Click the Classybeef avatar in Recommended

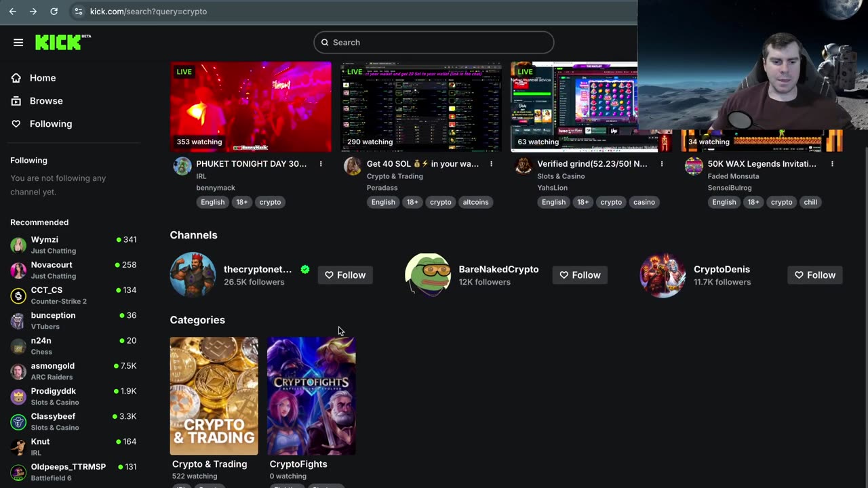(18, 422)
